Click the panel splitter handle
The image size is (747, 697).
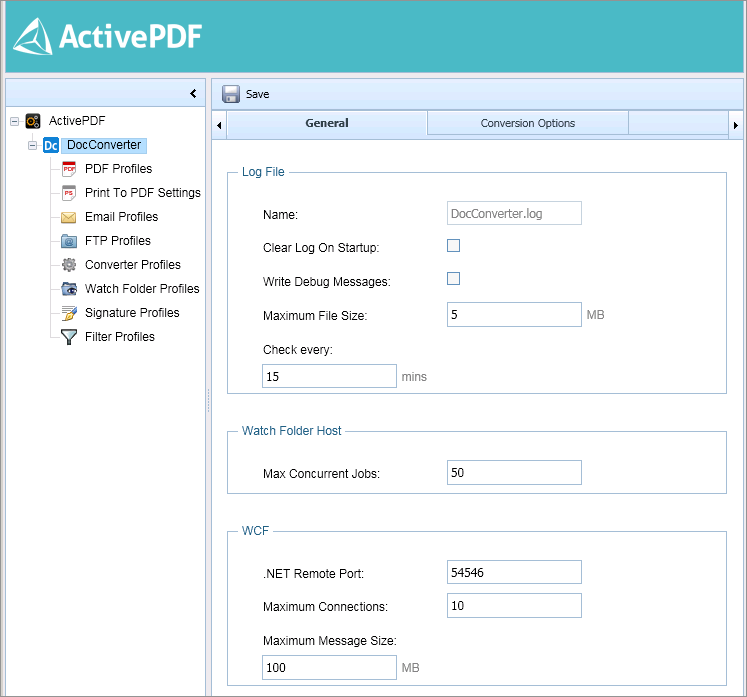pyautogui.click(x=208, y=400)
